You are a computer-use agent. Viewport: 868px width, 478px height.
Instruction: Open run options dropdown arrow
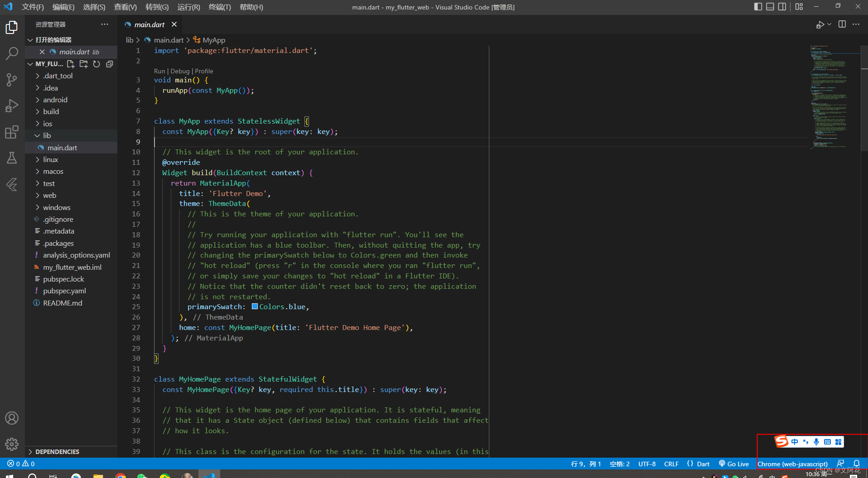coord(829,24)
